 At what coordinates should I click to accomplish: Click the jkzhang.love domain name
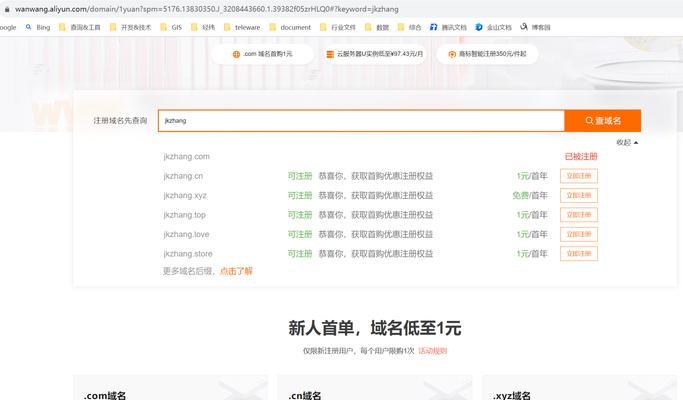pos(186,234)
